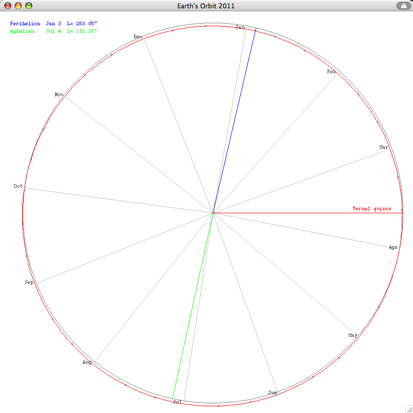This screenshot has width=413, height=413.
Task: Click the Perihelion longitude value L= 283.05°
Action: tap(82, 24)
